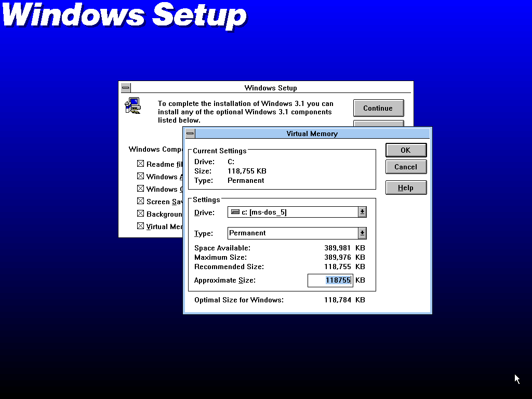This screenshot has width=532, height=399.
Task: Uncheck the Readme files checkbox
Action: (140, 164)
